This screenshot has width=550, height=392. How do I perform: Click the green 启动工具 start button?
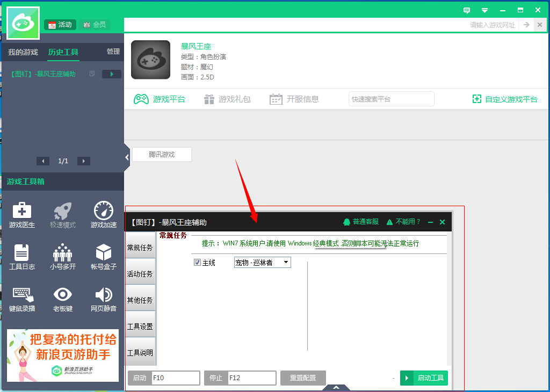coord(424,378)
